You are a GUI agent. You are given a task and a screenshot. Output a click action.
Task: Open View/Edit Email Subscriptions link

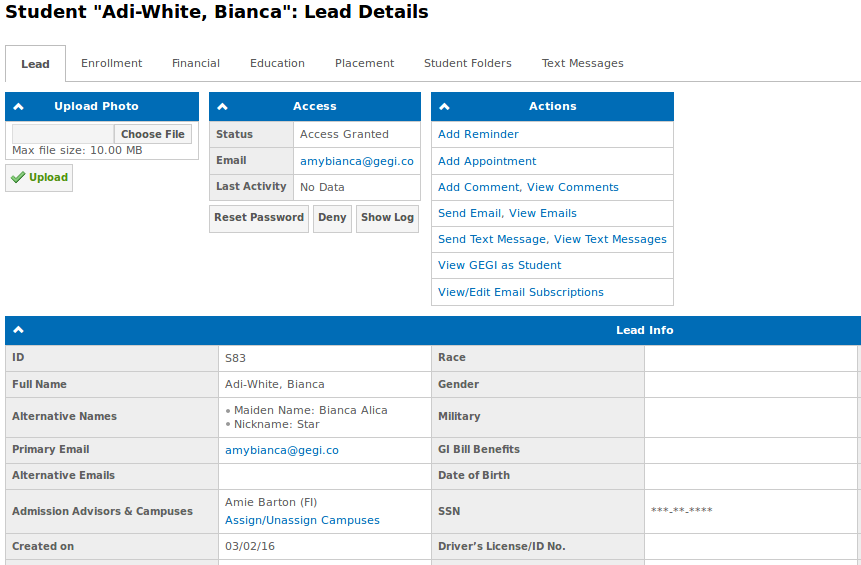pos(521,292)
